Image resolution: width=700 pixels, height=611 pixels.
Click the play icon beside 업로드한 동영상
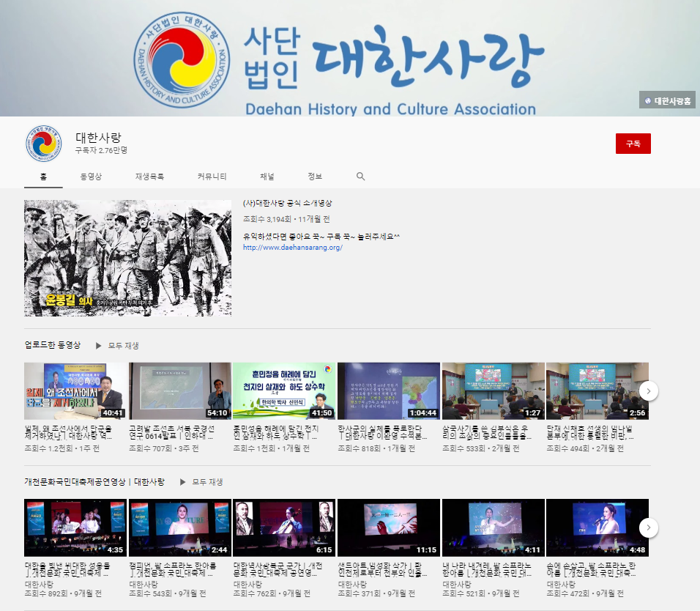[99, 346]
